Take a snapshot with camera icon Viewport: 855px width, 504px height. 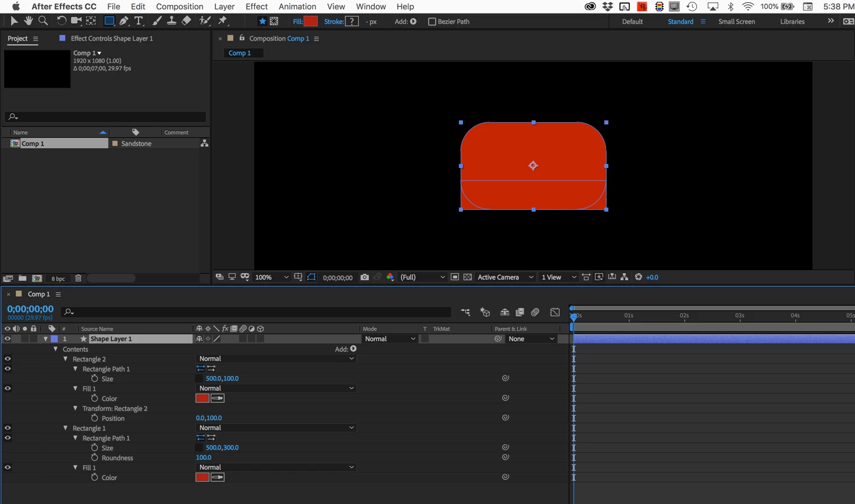pyautogui.click(x=364, y=277)
